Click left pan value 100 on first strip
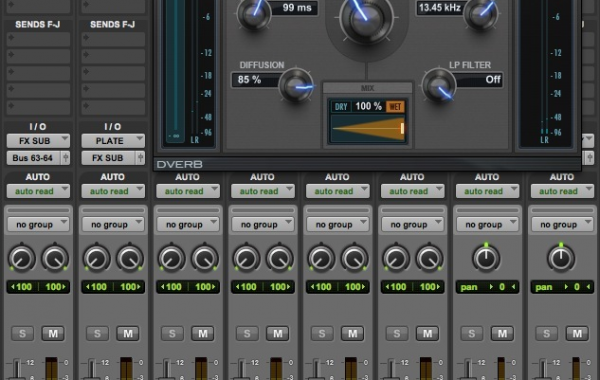 tap(22, 287)
